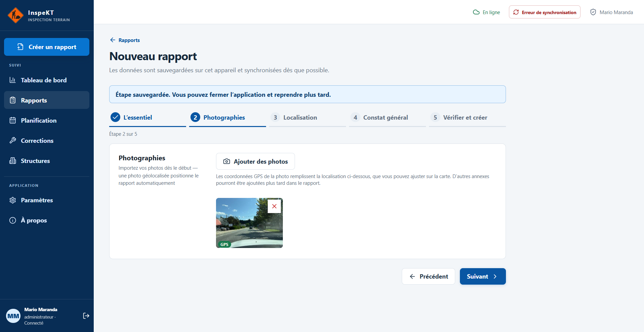
Task: Click the Étape sauvegardée notification banner
Action: (307, 94)
